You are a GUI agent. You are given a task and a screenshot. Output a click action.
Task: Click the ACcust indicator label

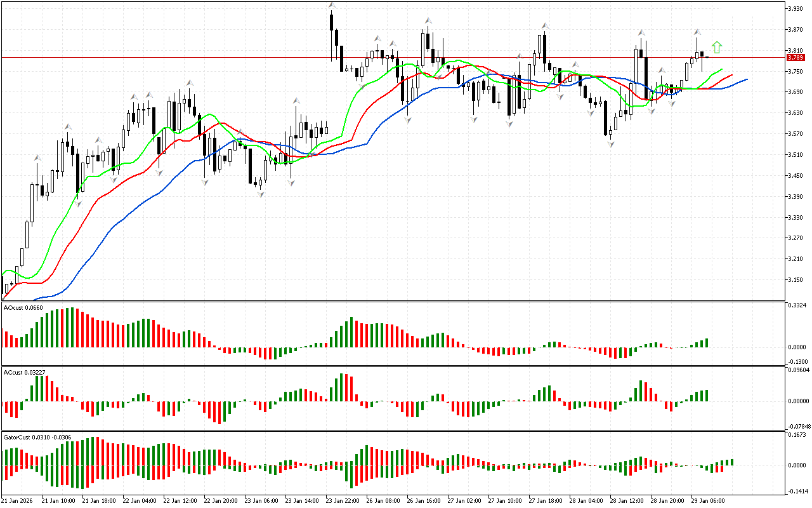pyautogui.click(x=23, y=372)
